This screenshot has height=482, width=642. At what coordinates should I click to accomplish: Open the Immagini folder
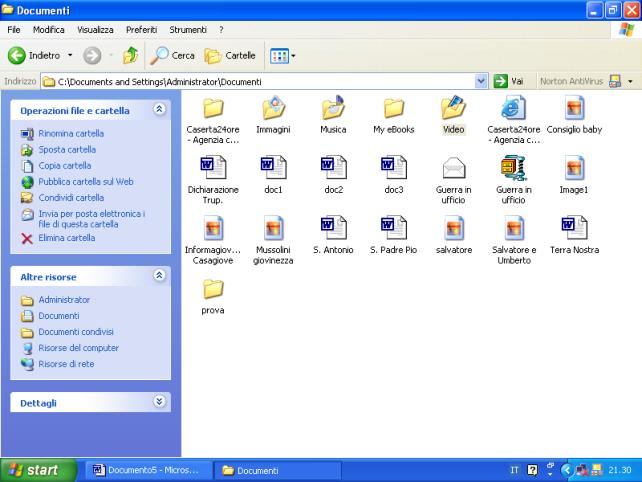(273, 115)
